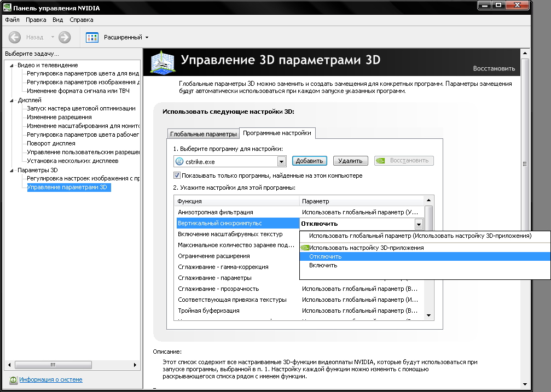
Task: Open the program selection dropdown arrow
Action: 281,162
